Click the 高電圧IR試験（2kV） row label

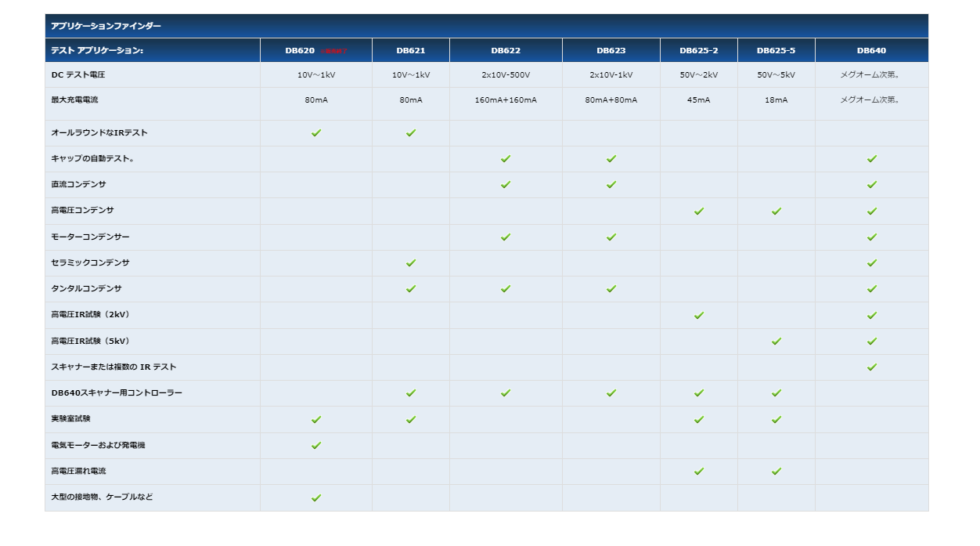pyautogui.click(x=90, y=315)
